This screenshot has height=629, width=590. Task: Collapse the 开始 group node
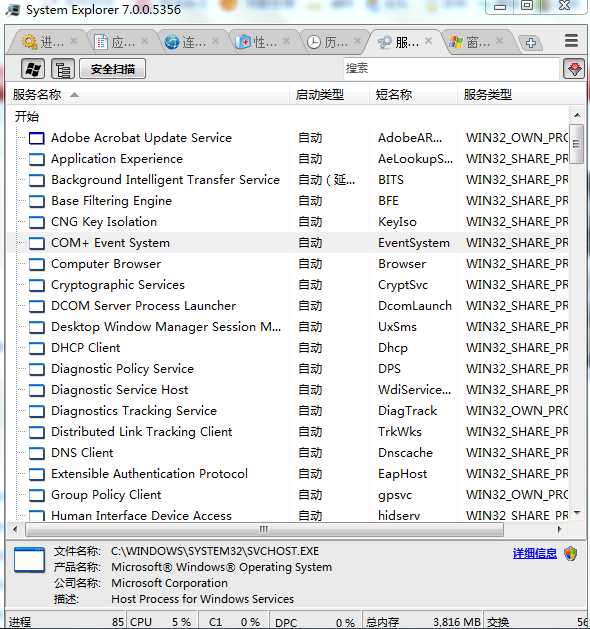27,117
